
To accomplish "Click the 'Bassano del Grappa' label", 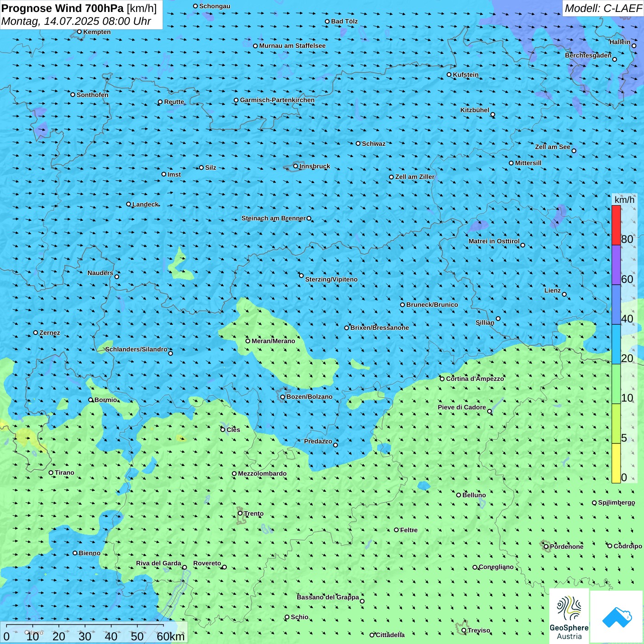I will [x=328, y=597].
